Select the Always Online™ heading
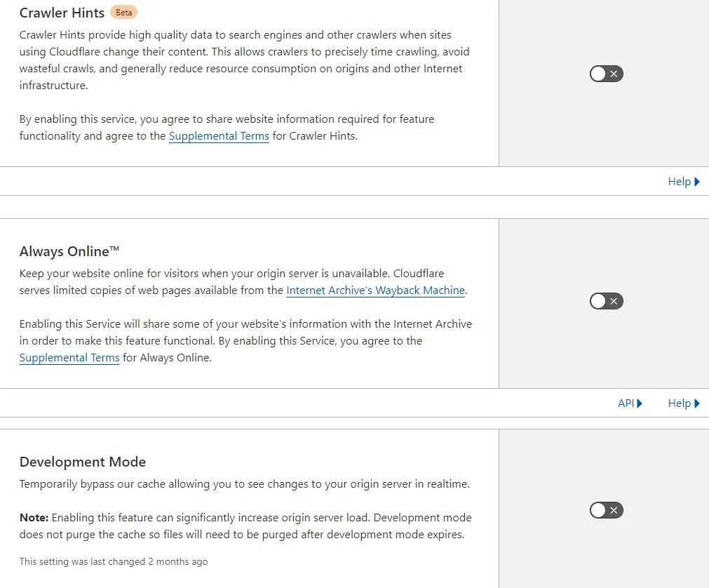 coord(69,251)
